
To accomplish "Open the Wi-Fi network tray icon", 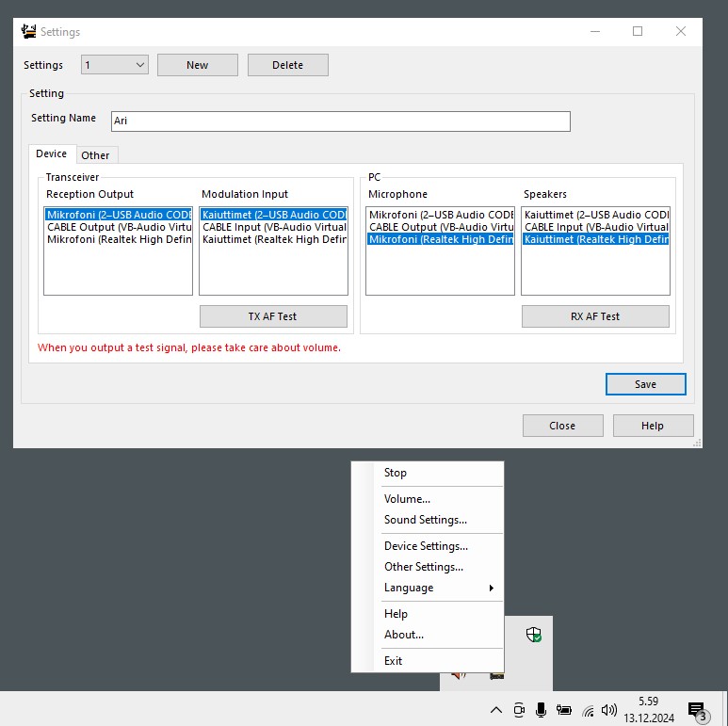I will tap(588, 710).
